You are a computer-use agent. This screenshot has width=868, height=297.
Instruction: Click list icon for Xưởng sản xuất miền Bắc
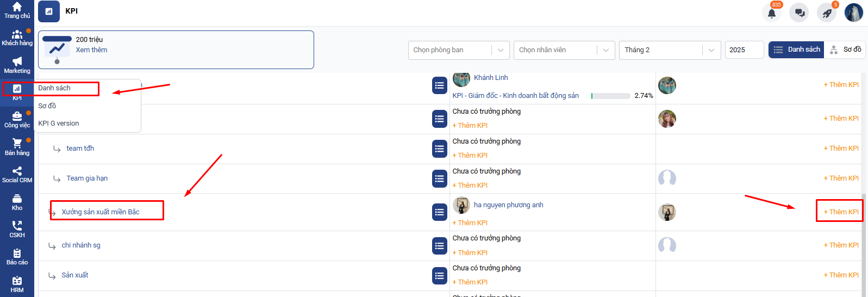[x=440, y=212]
